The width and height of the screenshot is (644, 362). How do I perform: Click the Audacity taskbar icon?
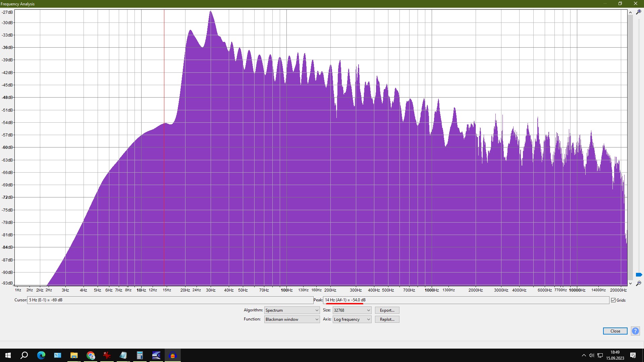[173, 355]
